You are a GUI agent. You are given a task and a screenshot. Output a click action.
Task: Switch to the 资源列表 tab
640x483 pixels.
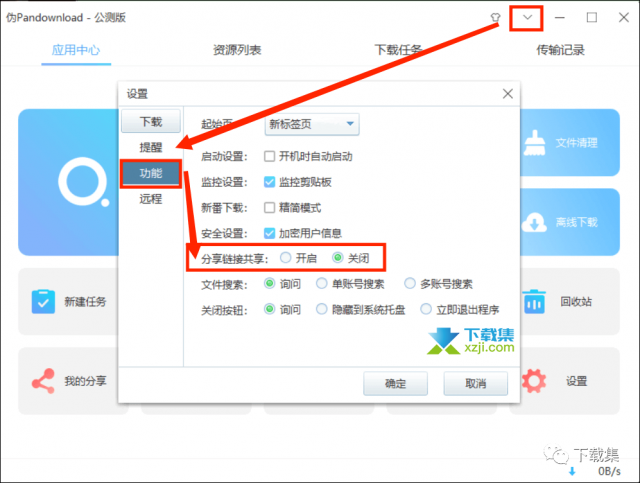coord(237,50)
